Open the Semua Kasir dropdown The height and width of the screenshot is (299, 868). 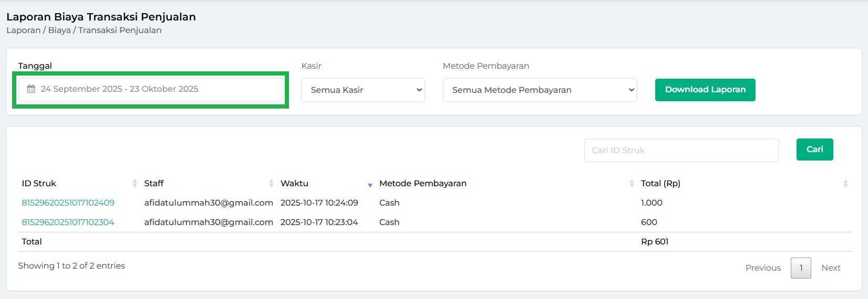(x=363, y=90)
